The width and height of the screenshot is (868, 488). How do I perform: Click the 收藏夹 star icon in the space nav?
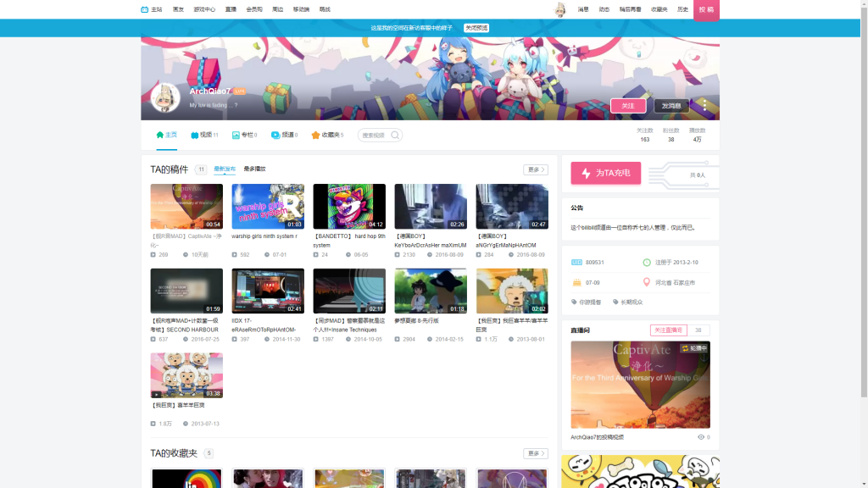[315, 135]
